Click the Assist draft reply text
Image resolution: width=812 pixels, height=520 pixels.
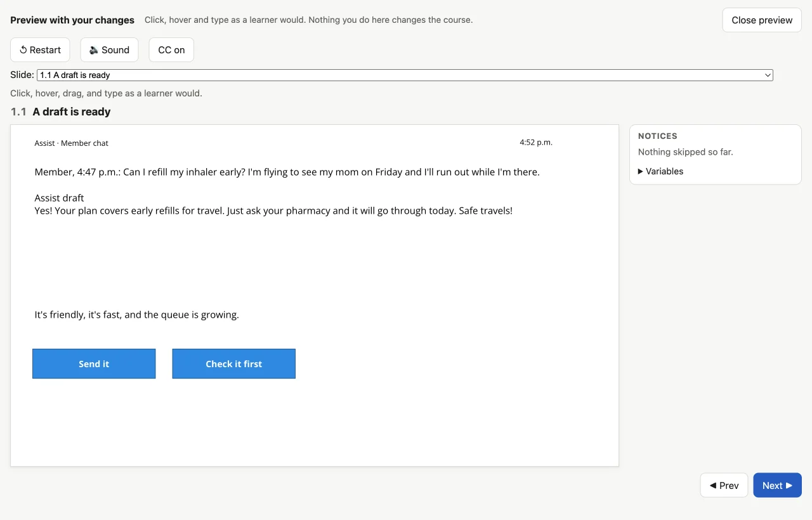coord(273,211)
